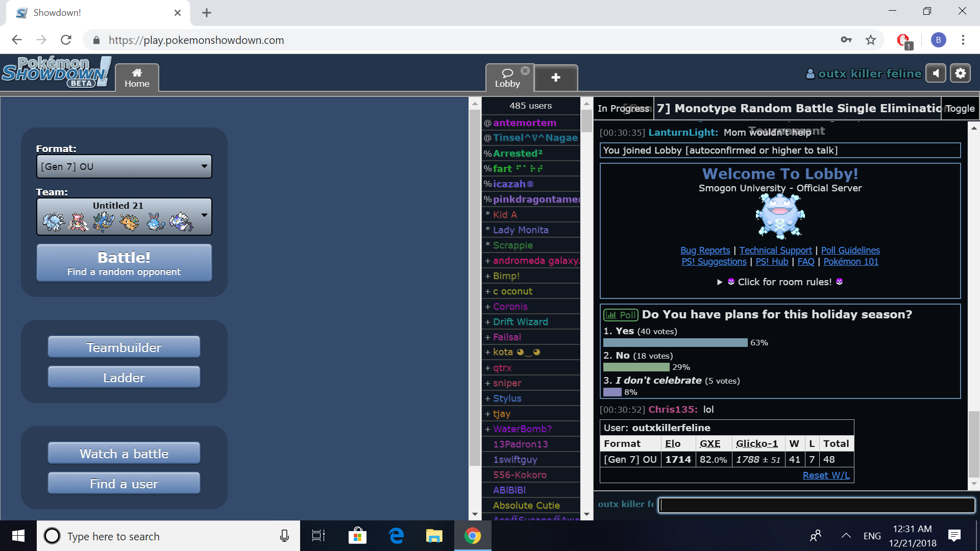Toggle the tournament panel
This screenshot has width=980, height=551.
960,108
